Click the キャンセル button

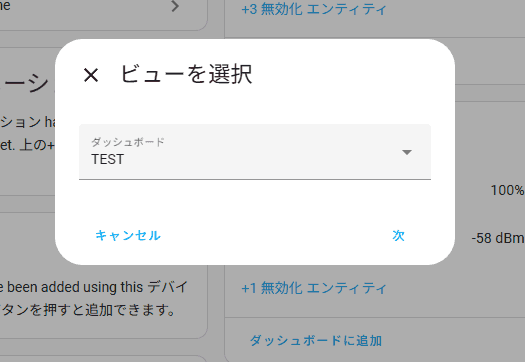point(128,235)
